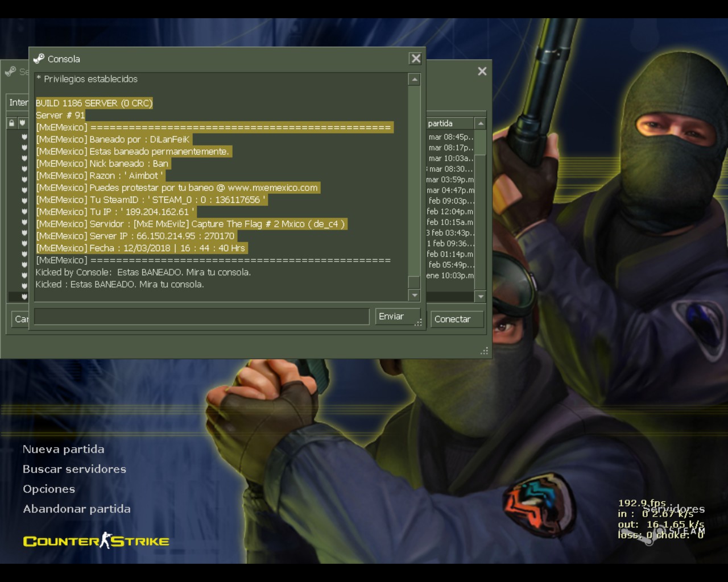Click the 'partida' column header
Viewport: 728px width, 582px height.
(x=450, y=123)
